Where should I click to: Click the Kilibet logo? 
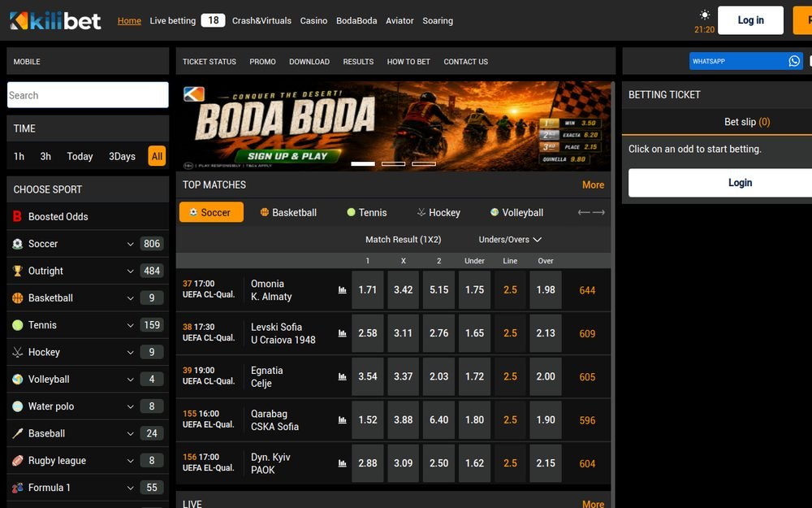tap(55, 21)
